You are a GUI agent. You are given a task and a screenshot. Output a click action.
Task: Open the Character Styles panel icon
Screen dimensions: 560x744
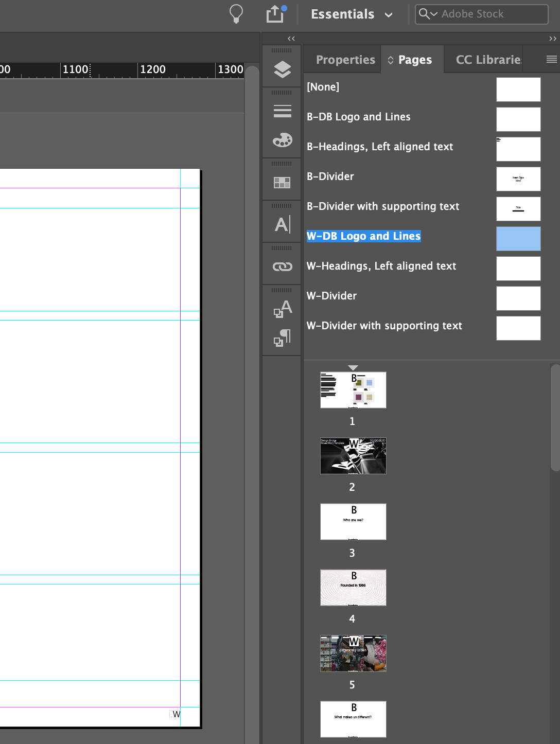(282, 309)
